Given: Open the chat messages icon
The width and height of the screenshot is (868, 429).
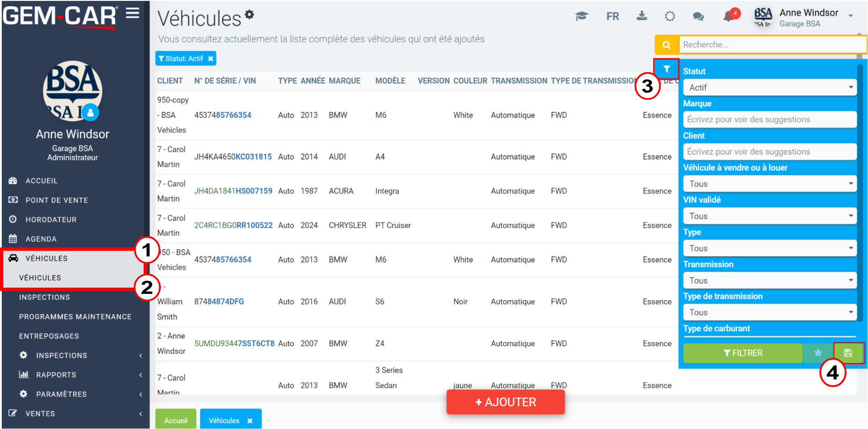Looking at the screenshot, I should (x=698, y=16).
